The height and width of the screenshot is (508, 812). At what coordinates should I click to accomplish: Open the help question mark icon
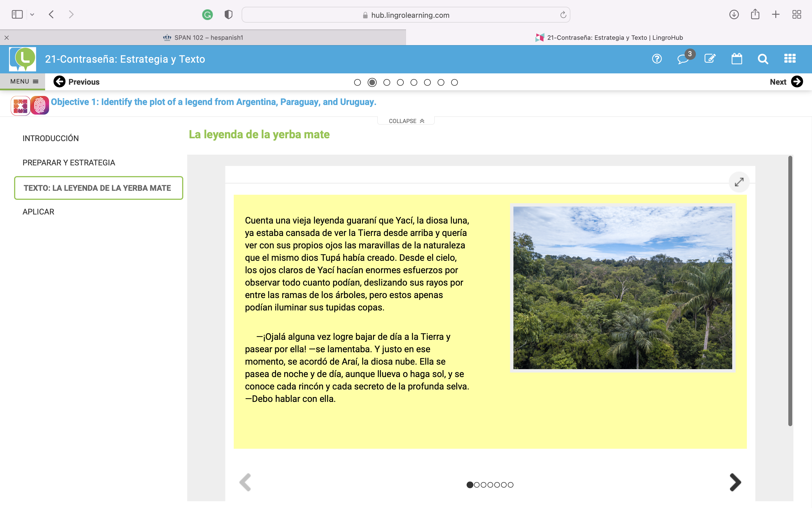(657, 59)
